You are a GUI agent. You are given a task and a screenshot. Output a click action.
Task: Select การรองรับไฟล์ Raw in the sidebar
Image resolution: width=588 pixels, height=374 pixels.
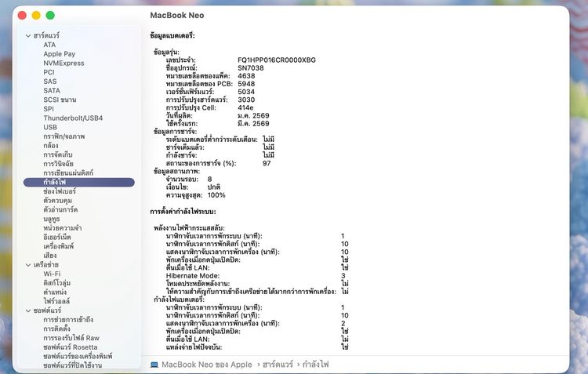tap(71, 338)
